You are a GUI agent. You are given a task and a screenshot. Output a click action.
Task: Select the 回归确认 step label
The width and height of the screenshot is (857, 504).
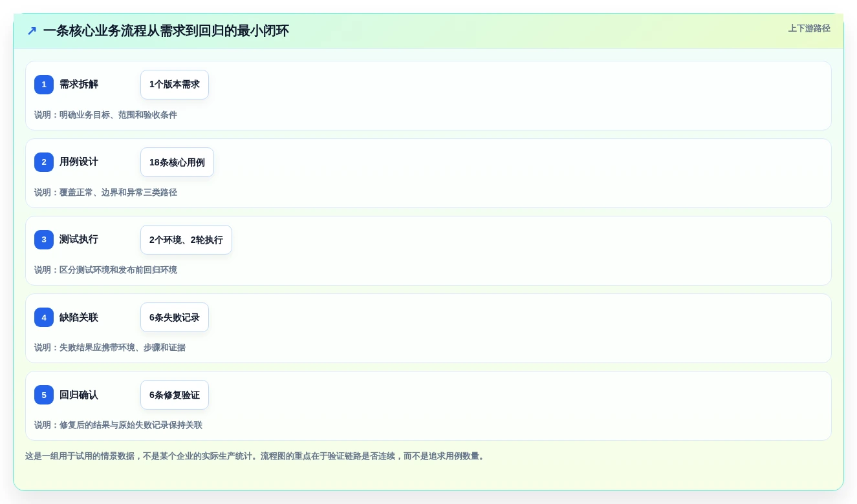coord(79,395)
